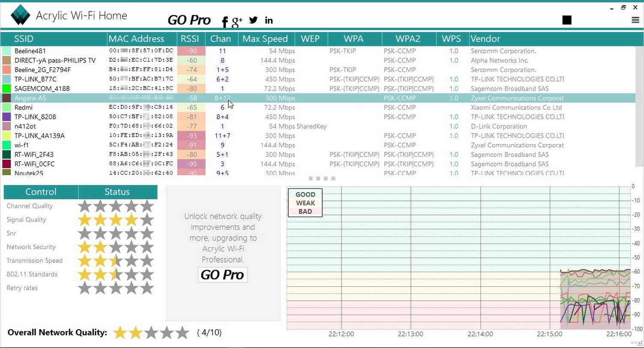Select the RT-WiFi_0CFC network name
The image size is (644, 348).
click(x=34, y=164)
